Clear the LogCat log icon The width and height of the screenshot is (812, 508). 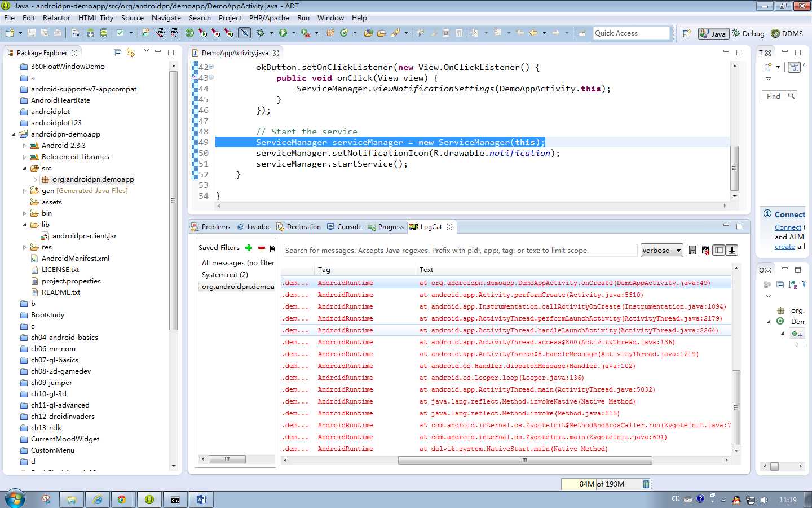click(x=705, y=250)
